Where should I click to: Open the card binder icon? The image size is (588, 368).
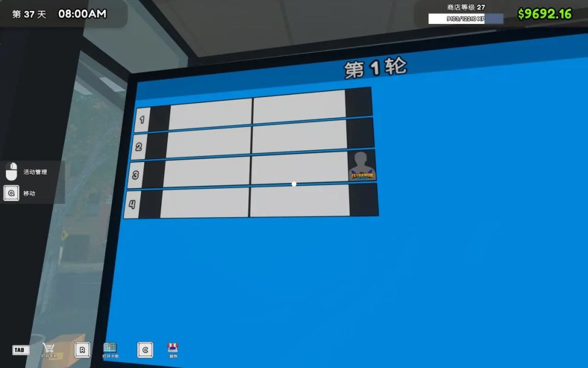(110, 347)
